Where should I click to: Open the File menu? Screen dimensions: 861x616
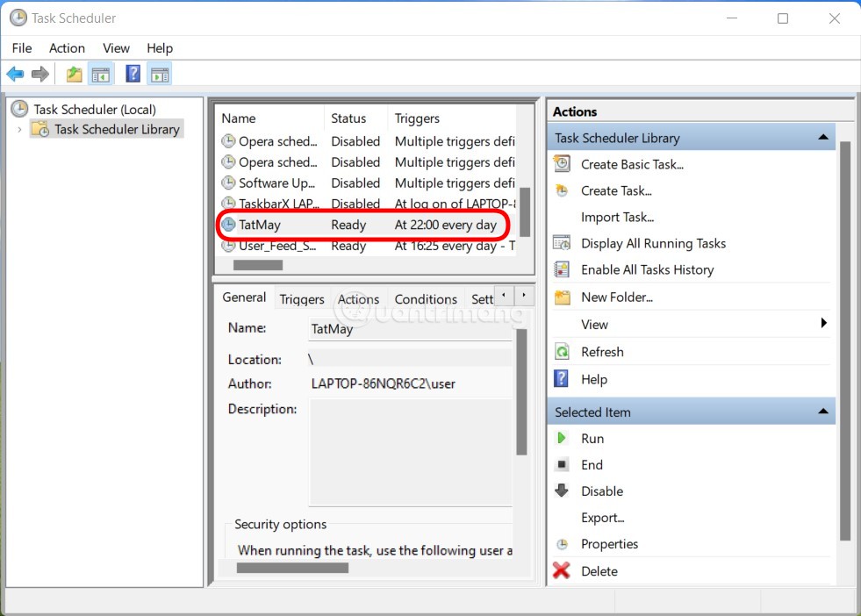(22, 48)
